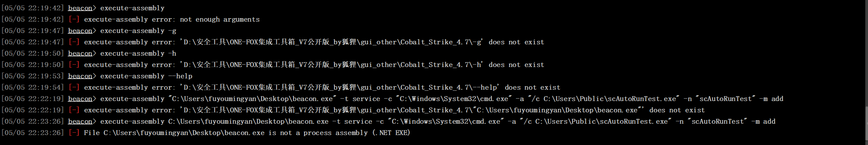This screenshot has width=868, height=145.
Task: Click 'does not exist' on the 22:22:19 error
Action: click(x=677, y=110)
